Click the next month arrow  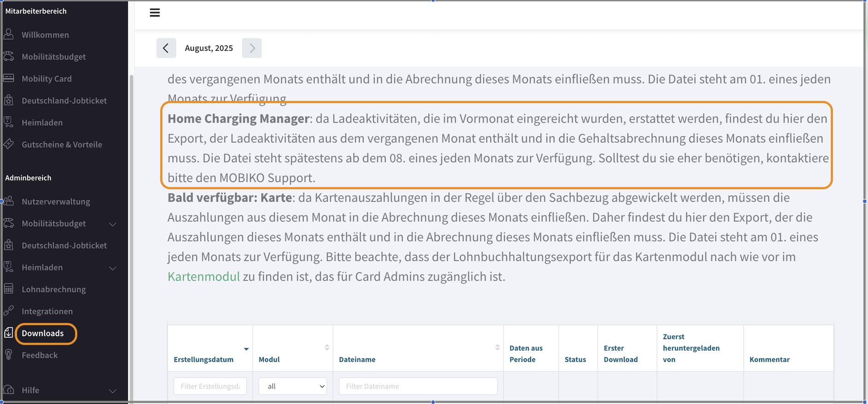pyautogui.click(x=252, y=48)
